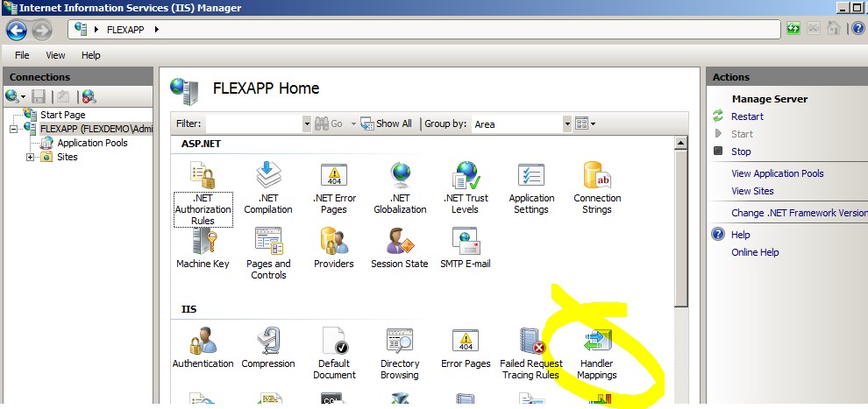Click the address bar FLEXAPP breadcrumb
The image size is (868, 409).
click(125, 30)
